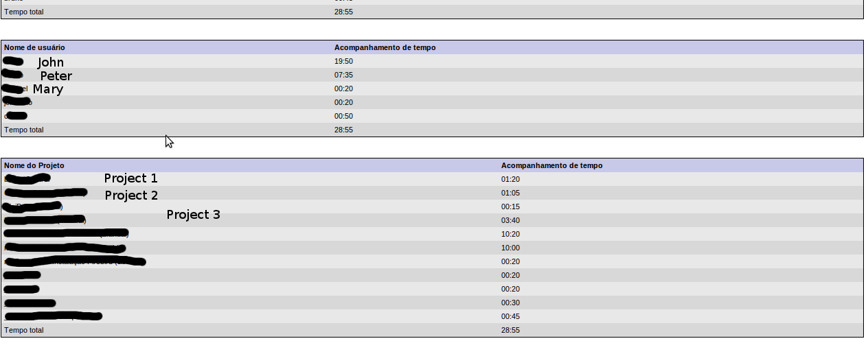Select Project 1's time 01:20
This screenshot has height=354, width=868.
point(510,179)
